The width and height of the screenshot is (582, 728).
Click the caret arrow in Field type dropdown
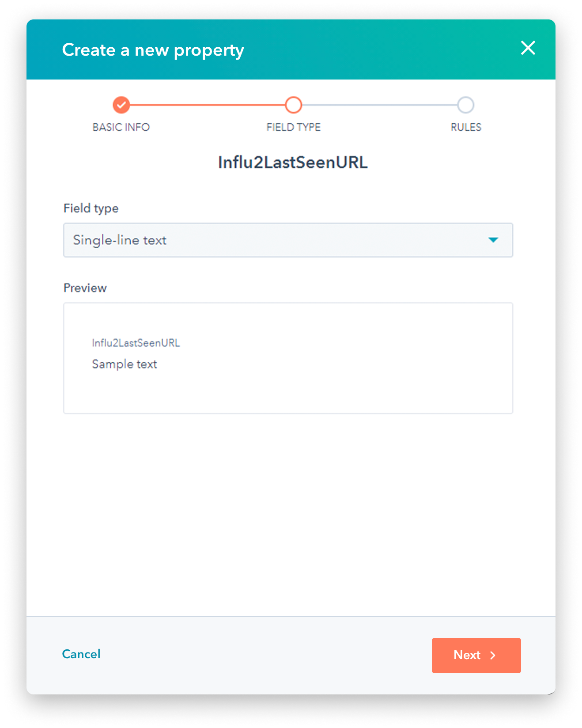(x=493, y=240)
